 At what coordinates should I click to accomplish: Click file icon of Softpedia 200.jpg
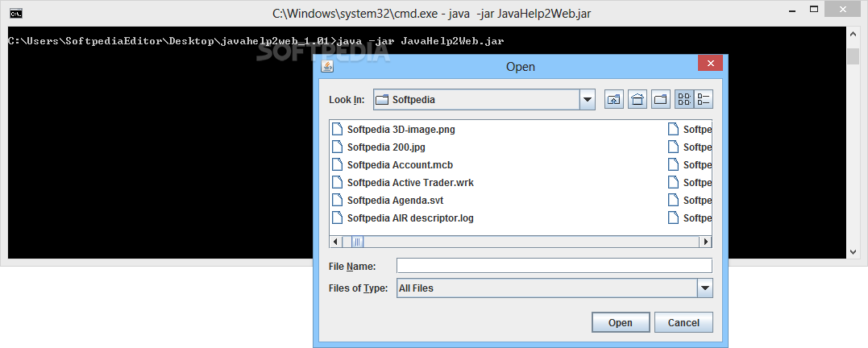point(337,147)
